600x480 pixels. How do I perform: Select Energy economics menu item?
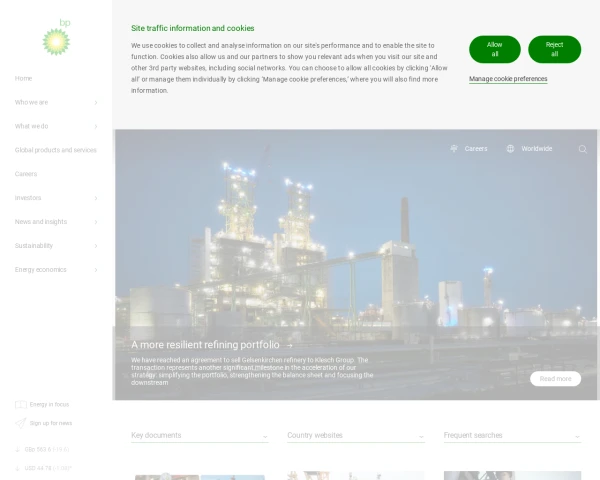click(x=41, y=269)
